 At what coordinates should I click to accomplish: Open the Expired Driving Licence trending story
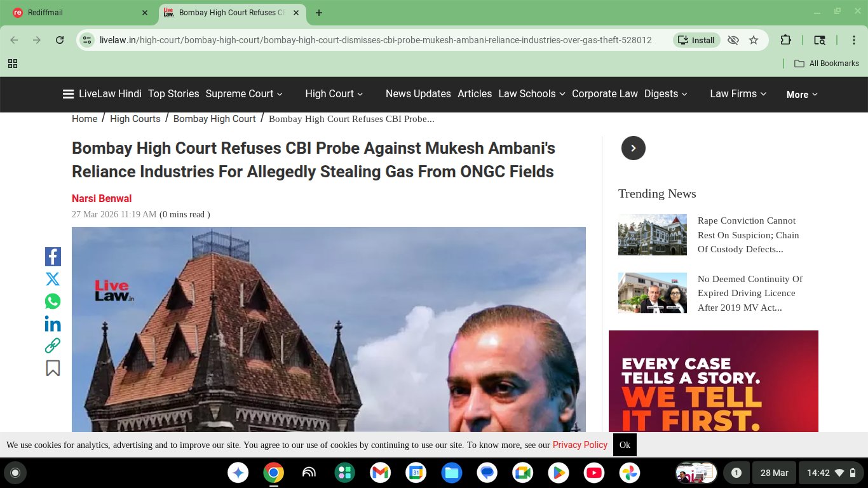750,294
